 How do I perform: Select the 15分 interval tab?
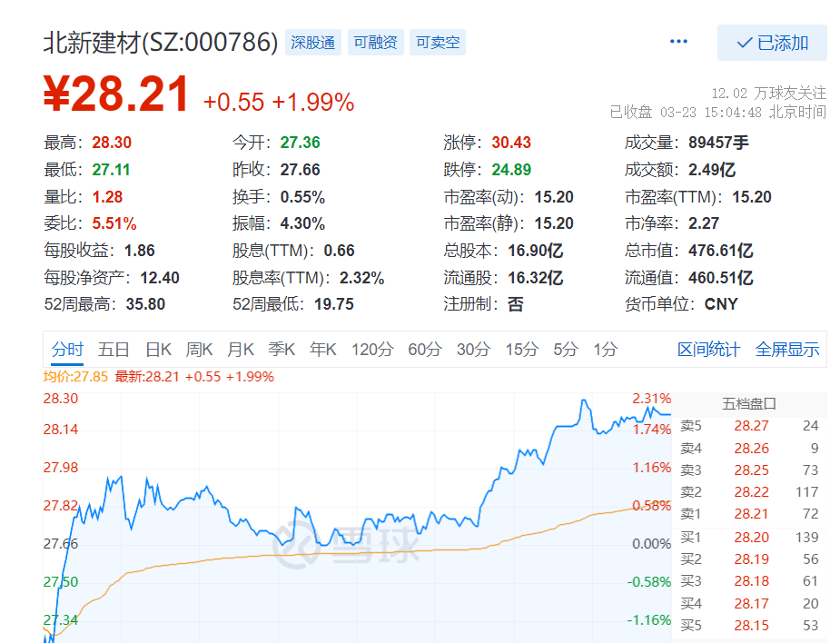522,350
